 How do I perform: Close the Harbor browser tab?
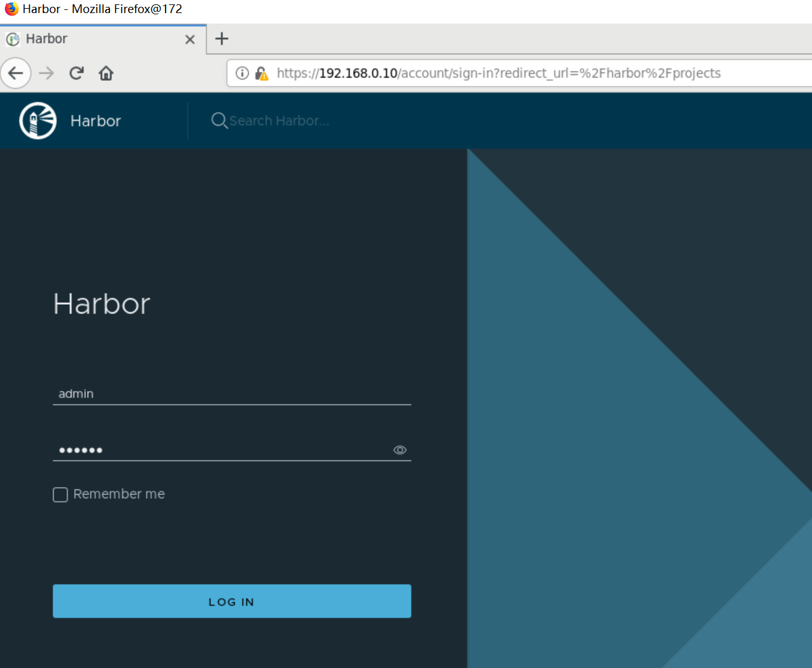[x=190, y=39]
